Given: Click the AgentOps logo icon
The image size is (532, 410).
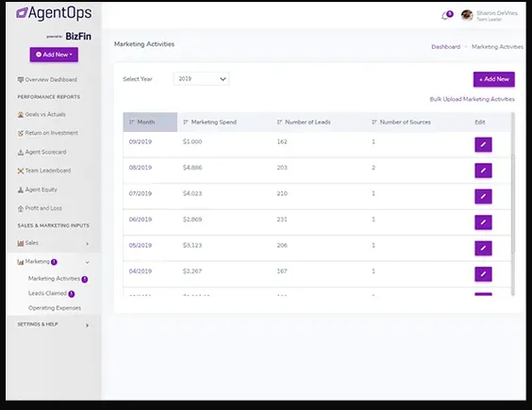Looking at the screenshot, I should 22,13.
